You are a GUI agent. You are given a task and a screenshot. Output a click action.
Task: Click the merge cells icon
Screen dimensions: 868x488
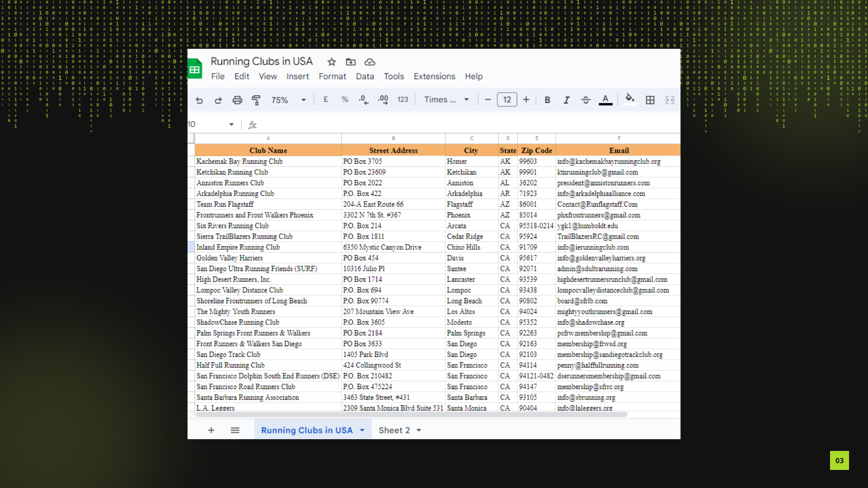[x=670, y=100]
